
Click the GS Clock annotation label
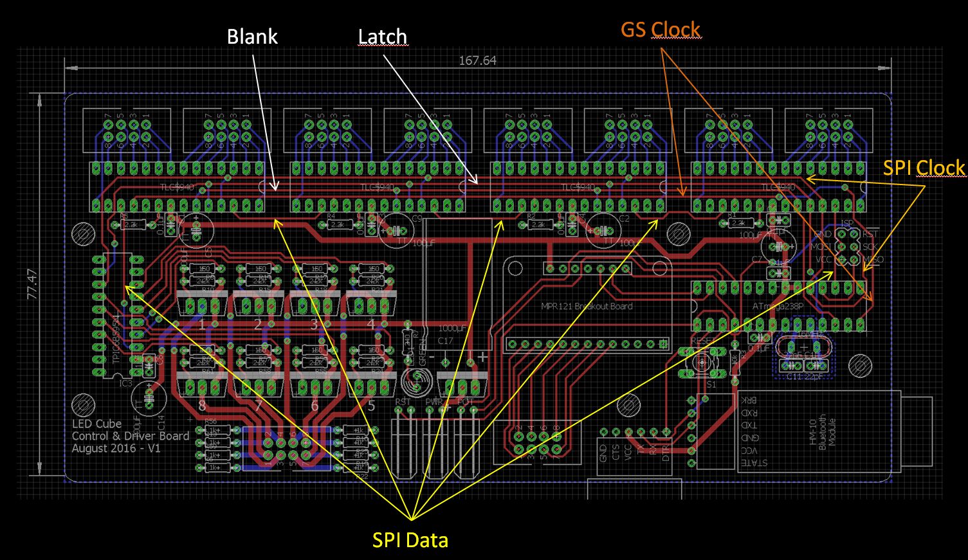tap(661, 29)
